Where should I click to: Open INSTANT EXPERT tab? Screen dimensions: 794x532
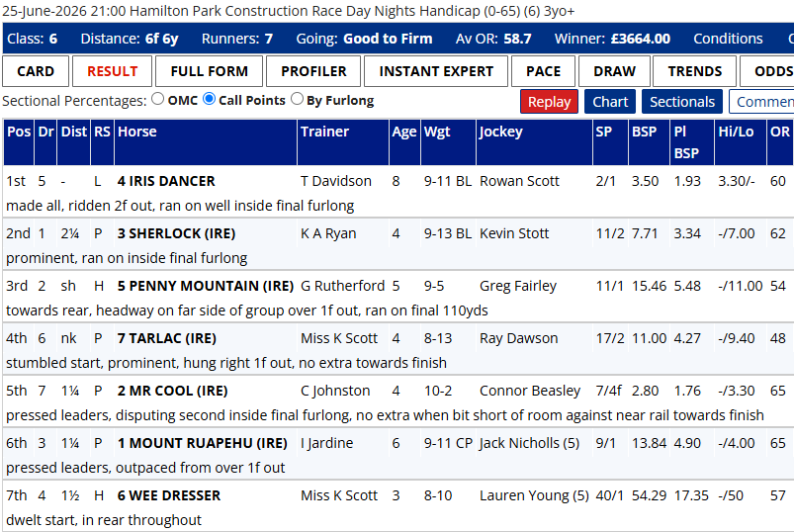436,71
